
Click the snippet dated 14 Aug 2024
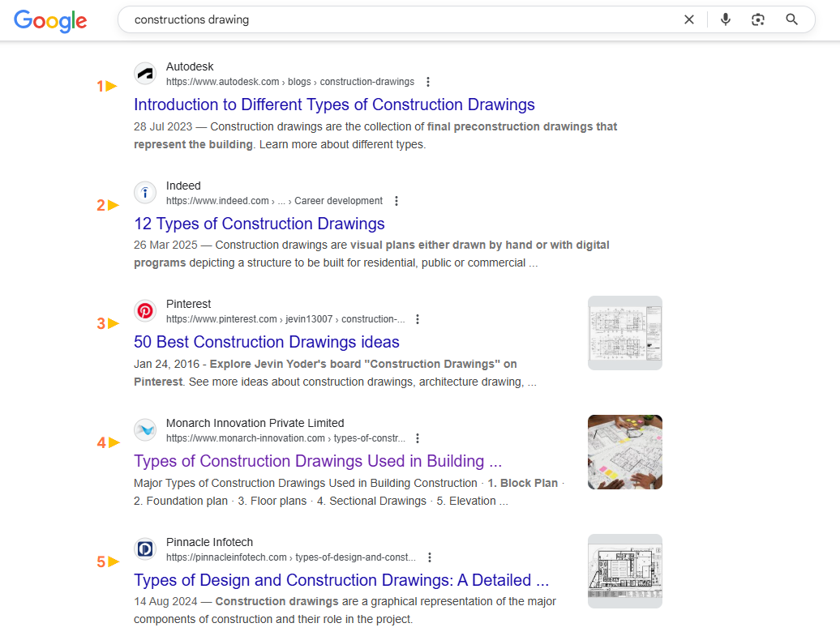click(345, 610)
